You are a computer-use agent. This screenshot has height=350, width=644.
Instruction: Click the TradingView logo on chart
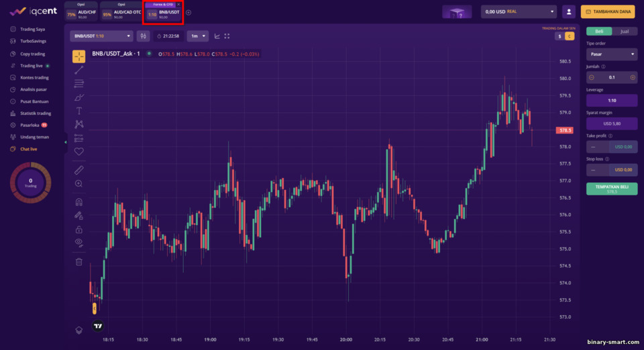pos(98,326)
